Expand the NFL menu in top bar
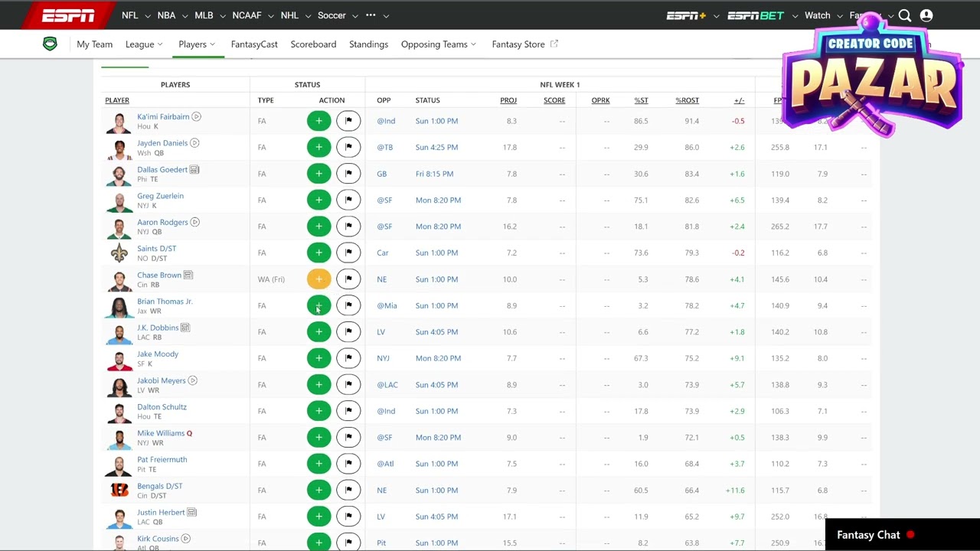Image resolution: width=980 pixels, height=551 pixels. click(x=135, y=15)
